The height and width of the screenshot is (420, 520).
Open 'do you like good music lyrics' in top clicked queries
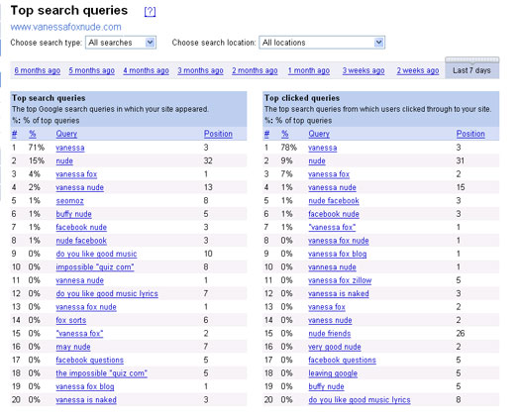tap(360, 400)
